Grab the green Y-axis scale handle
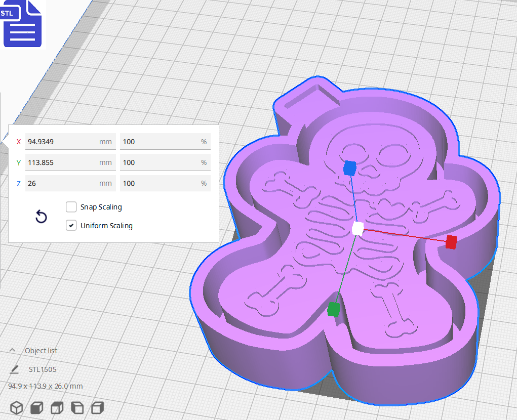Viewport: 517px width, 420px height. pos(334,309)
